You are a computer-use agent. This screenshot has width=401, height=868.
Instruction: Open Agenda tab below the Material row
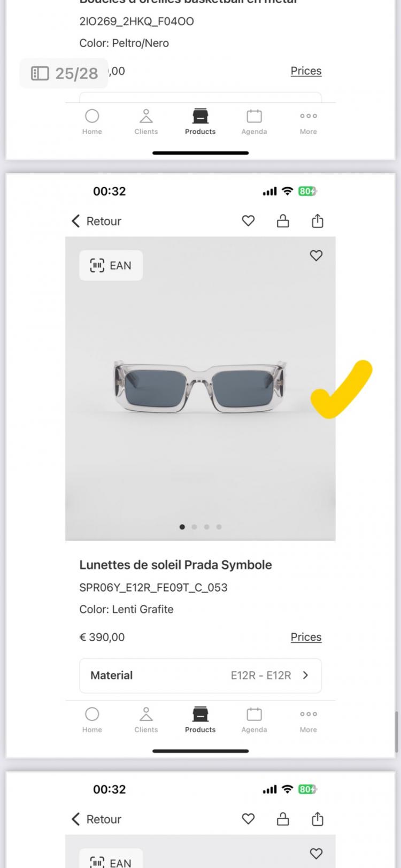254,719
